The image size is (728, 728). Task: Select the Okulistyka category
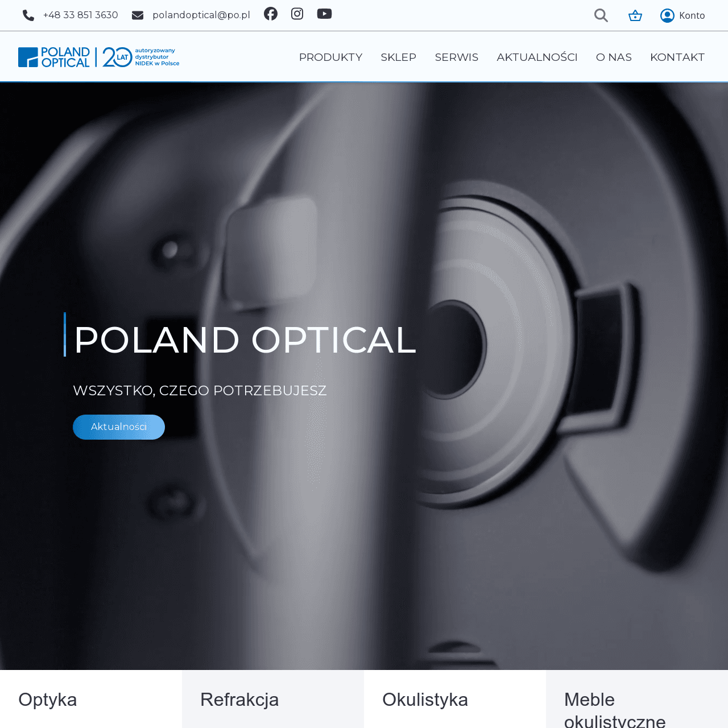click(x=425, y=700)
